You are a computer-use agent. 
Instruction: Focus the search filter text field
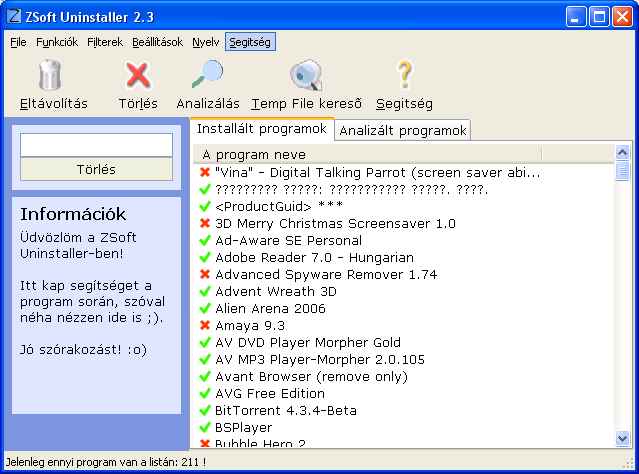point(96,145)
